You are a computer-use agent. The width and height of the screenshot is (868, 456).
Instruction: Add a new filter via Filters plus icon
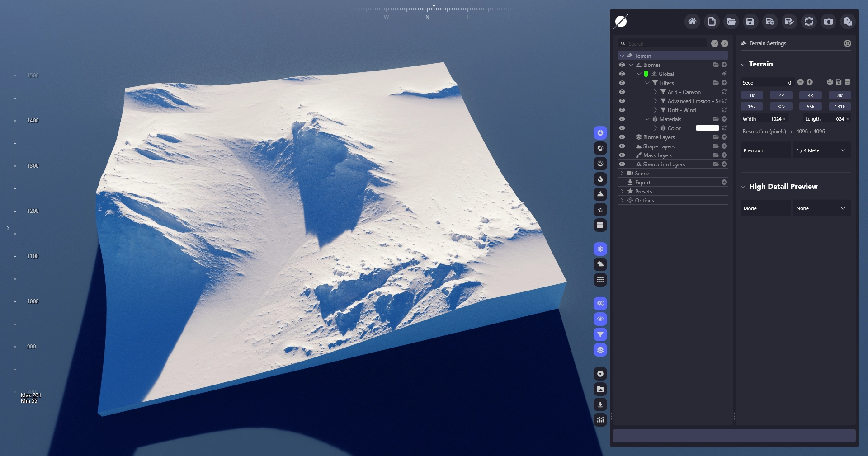pos(724,83)
